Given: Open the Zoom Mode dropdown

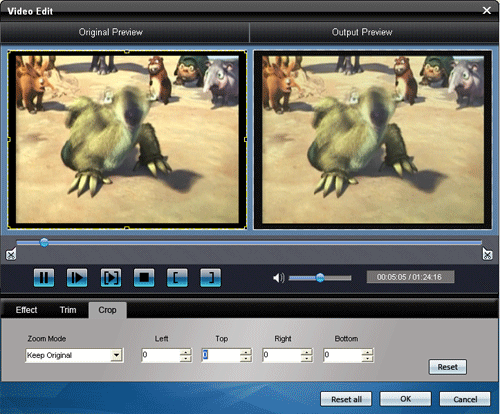Looking at the screenshot, I should pos(116,355).
